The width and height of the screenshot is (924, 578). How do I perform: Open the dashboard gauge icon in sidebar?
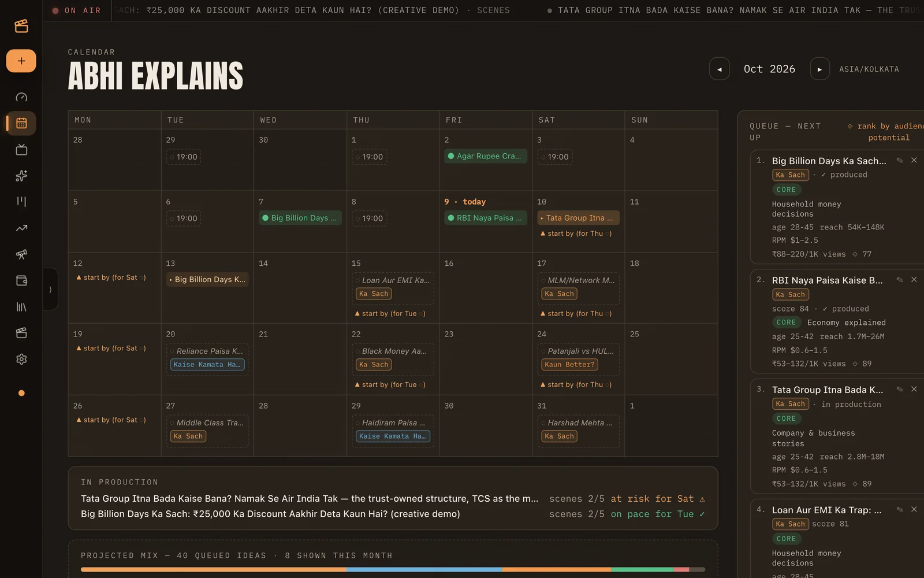[x=21, y=97]
